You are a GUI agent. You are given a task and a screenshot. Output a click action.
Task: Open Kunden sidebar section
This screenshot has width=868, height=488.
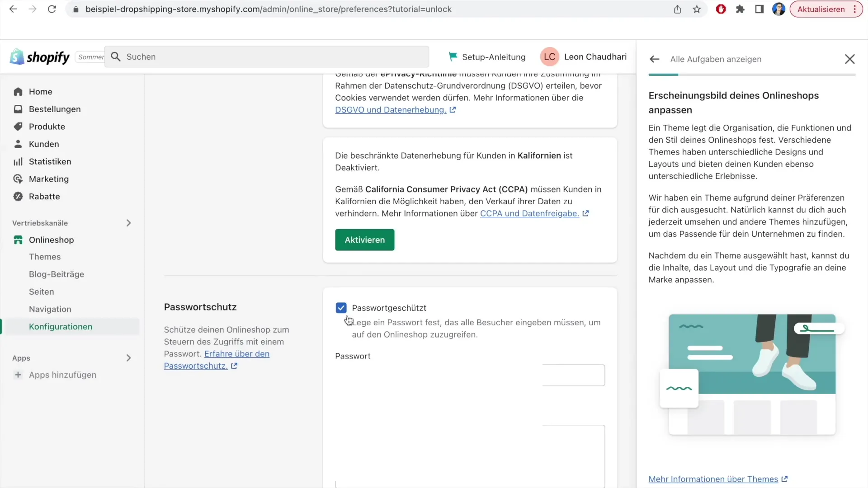43,144
